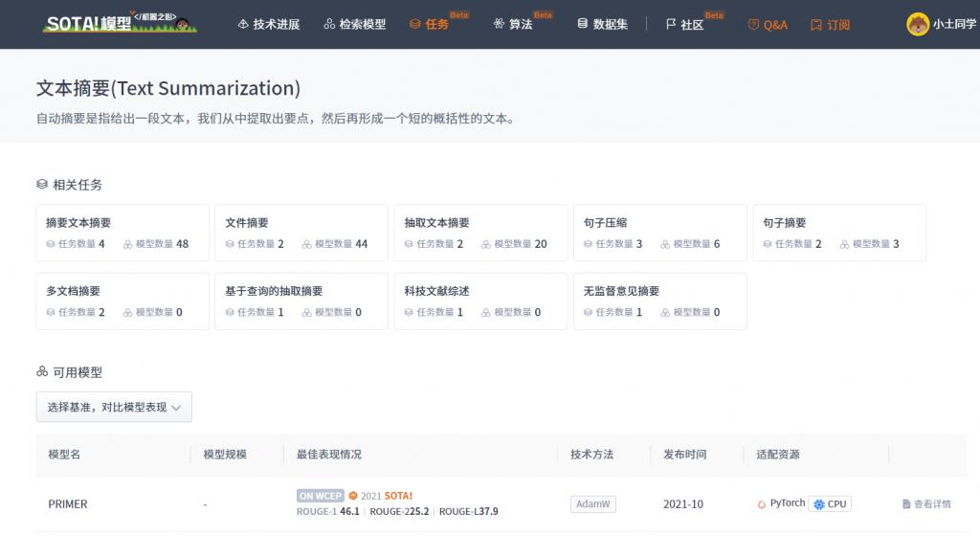The width and height of the screenshot is (980, 536).
Task: Click the ROUGE-1 46.1 score
Action: [328, 512]
